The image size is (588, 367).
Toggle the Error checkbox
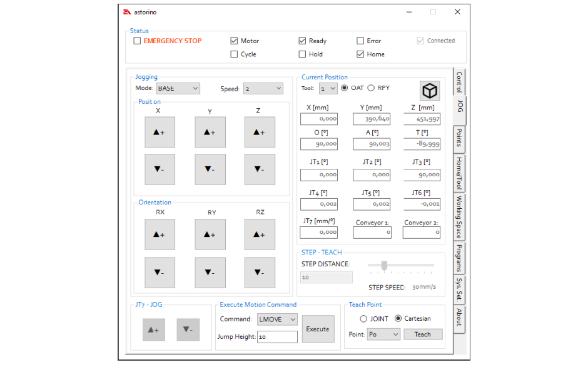360,41
